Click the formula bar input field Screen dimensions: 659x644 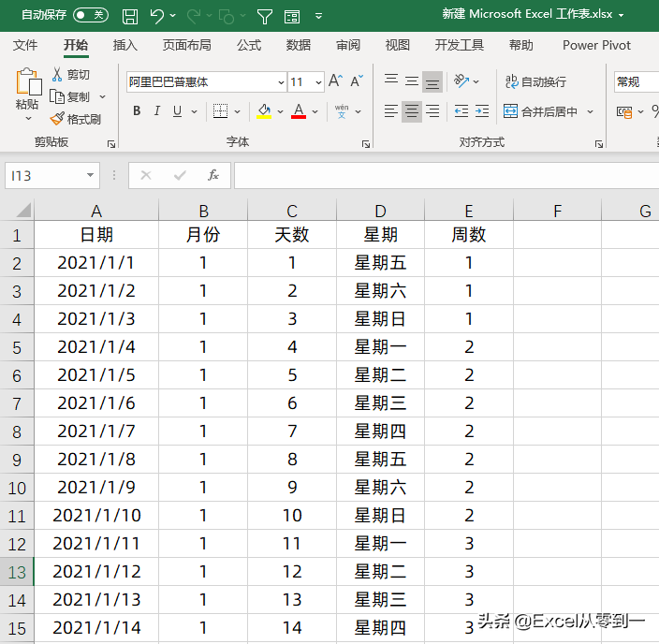click(447, 175)
